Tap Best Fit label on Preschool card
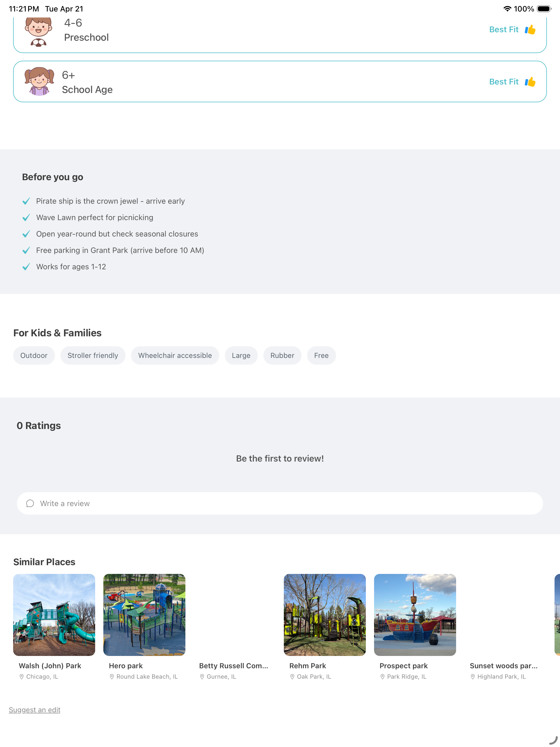 pos(504,30)
